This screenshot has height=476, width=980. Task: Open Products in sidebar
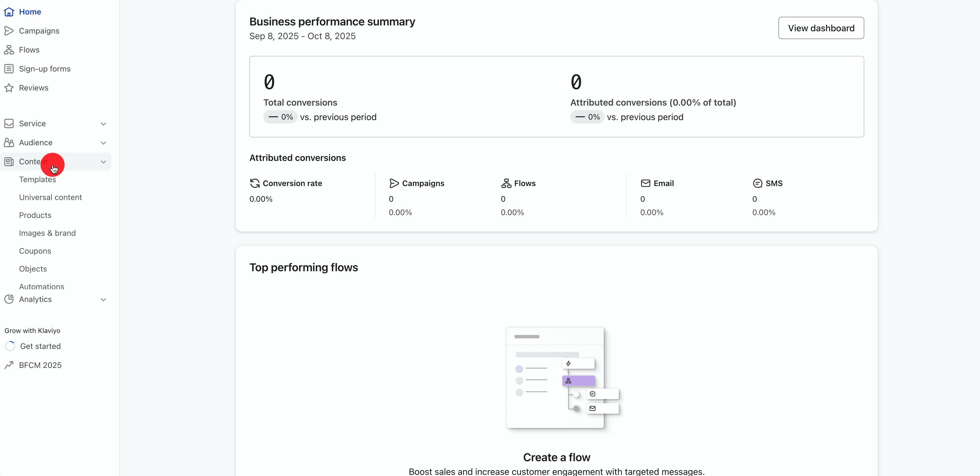coord(35,215)
